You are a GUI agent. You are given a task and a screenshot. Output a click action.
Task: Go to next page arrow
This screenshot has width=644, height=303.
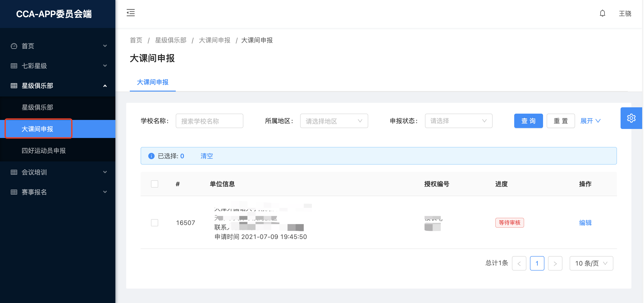tap(555, 263)
